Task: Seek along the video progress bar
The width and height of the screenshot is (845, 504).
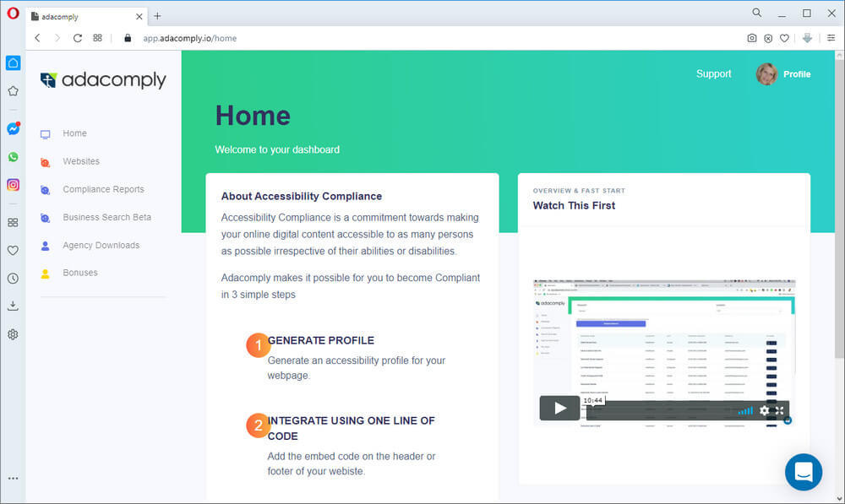Action: point(661,411)
